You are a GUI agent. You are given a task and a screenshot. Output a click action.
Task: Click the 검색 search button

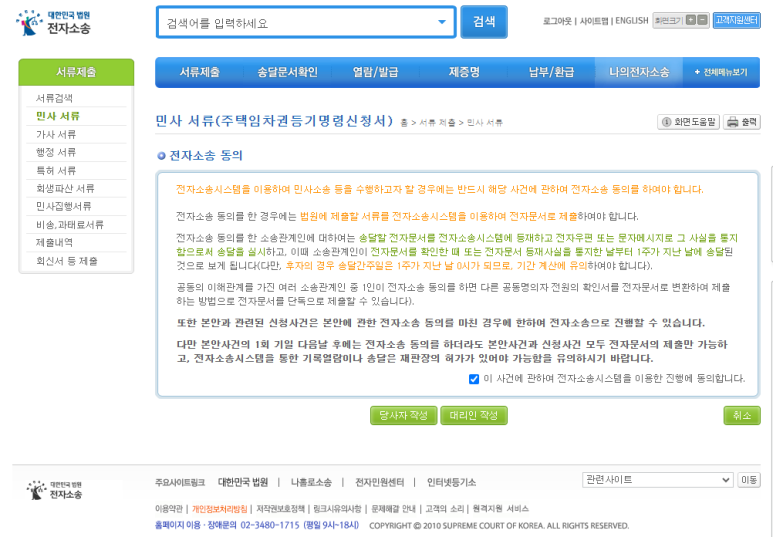pyautogui.click(x=484, y=22)
